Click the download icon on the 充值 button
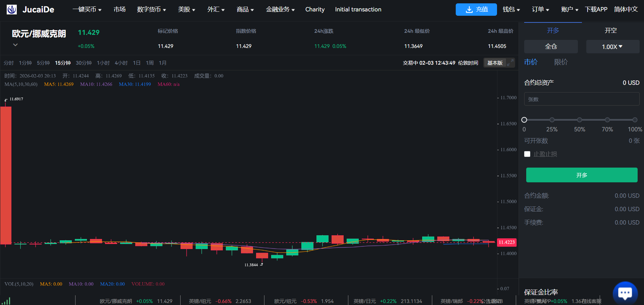The width and height of the screenshot is (644, 305). pyautogui.click(x=469, y=9)
